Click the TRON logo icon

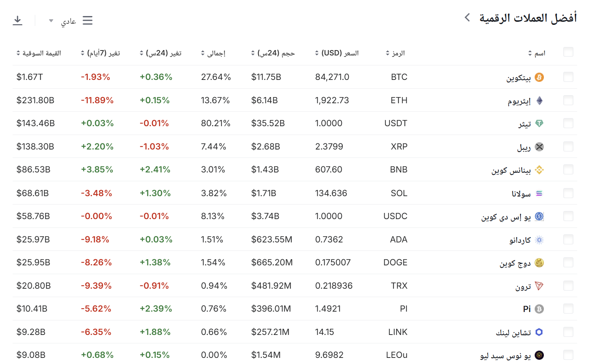[539, 286]
